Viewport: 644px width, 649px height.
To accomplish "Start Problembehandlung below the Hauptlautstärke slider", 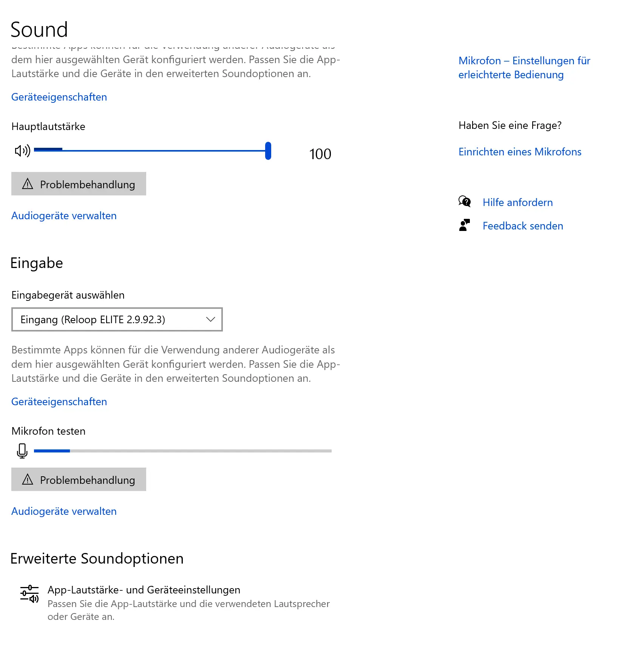I will tap(79, 184).
